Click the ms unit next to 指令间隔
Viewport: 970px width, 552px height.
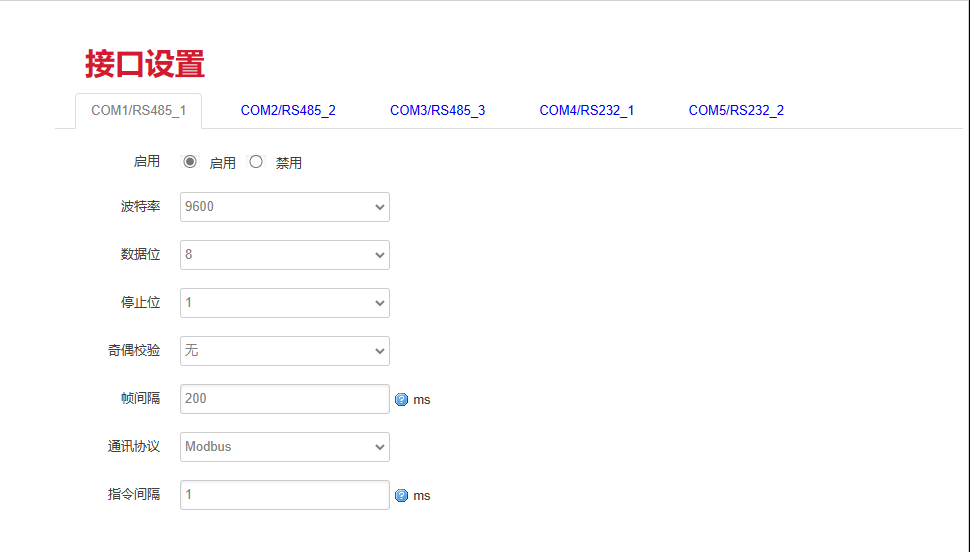tap(422, 496)
